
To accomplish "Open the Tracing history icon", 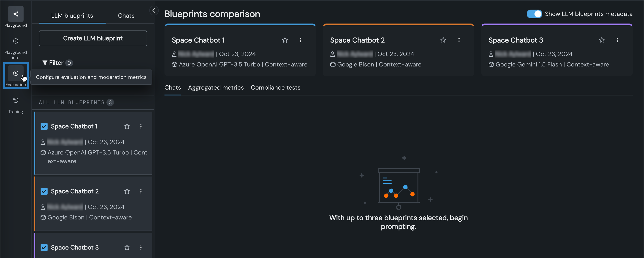I will pos(15,100).
